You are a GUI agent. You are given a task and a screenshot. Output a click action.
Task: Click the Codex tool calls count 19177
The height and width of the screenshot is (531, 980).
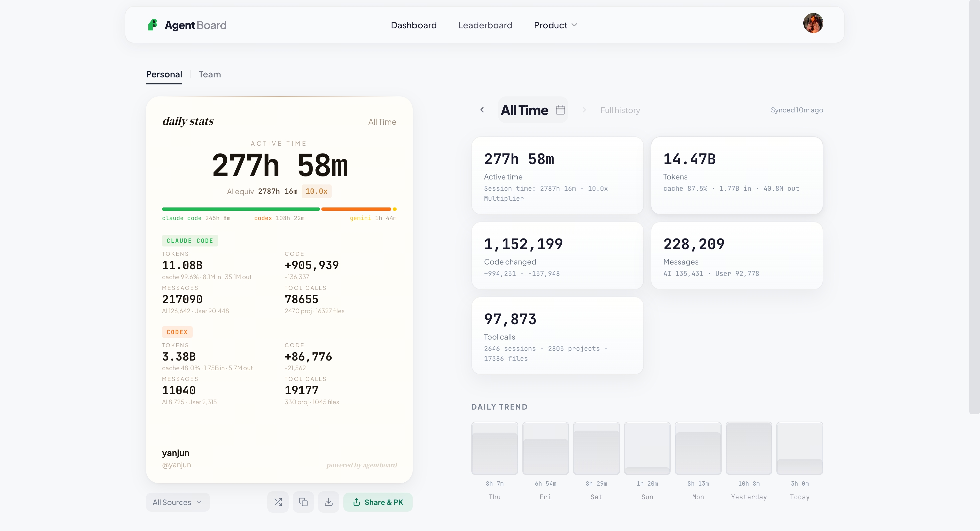(301, 390)
